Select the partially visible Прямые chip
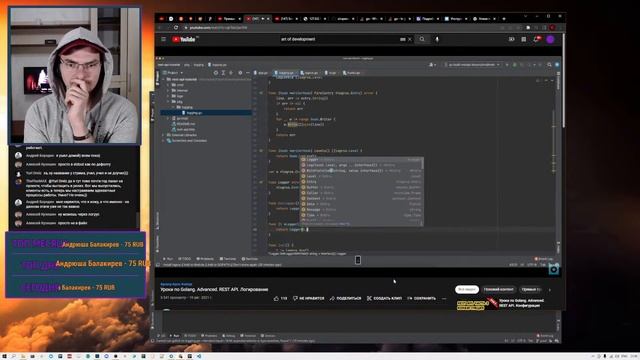Viewport: 640px width, 360px height. point(531,289)
